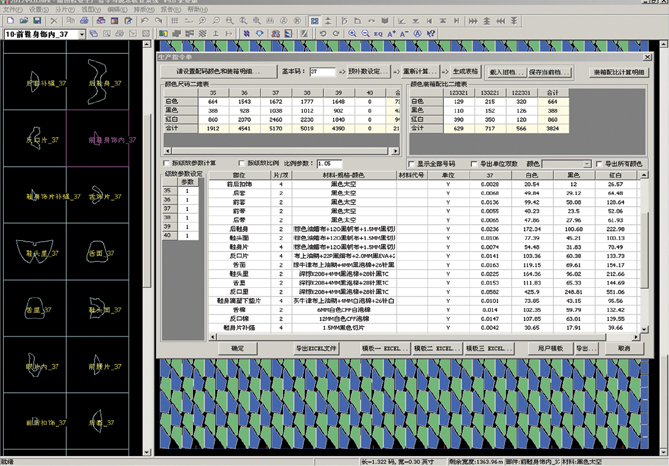Click the Save floppy disk icon

37,20
